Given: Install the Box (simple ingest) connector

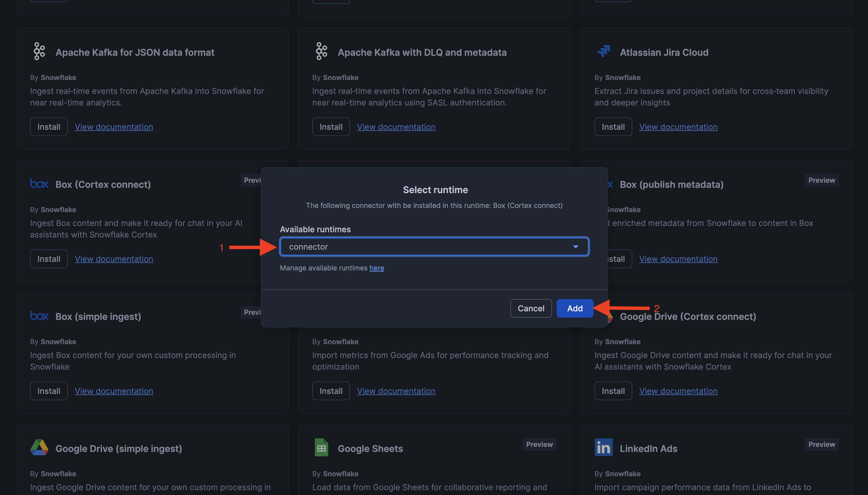Looking at the screenshot, I should pos(49,391).
